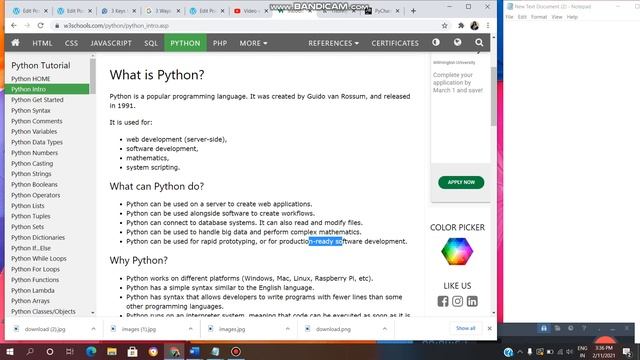640x360 pixels.
Task: Open Windows taskbar search
Action: (30, 351)
